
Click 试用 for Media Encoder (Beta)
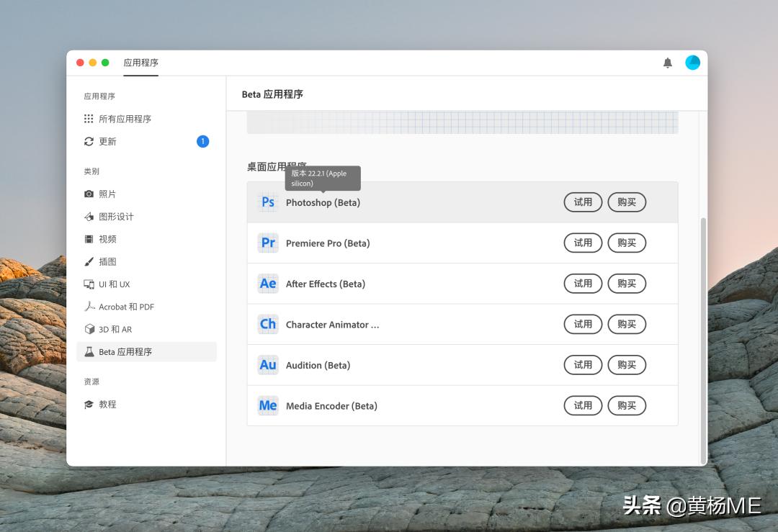[583, 406]
